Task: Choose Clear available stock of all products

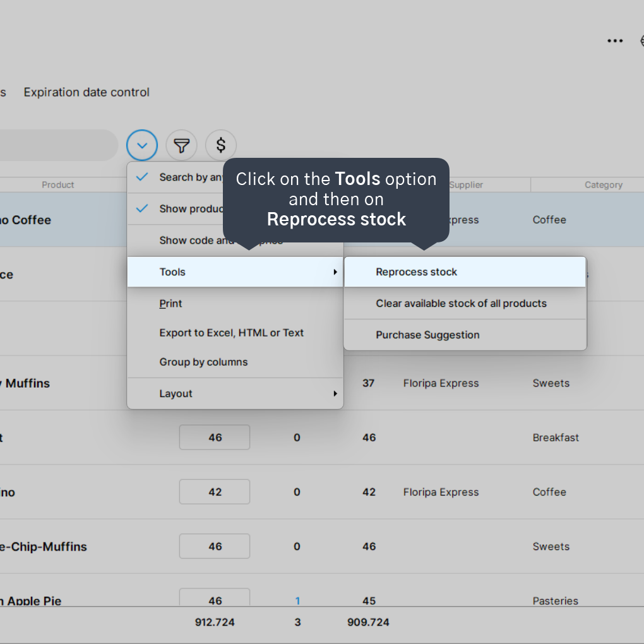Action: pos(465,304)
